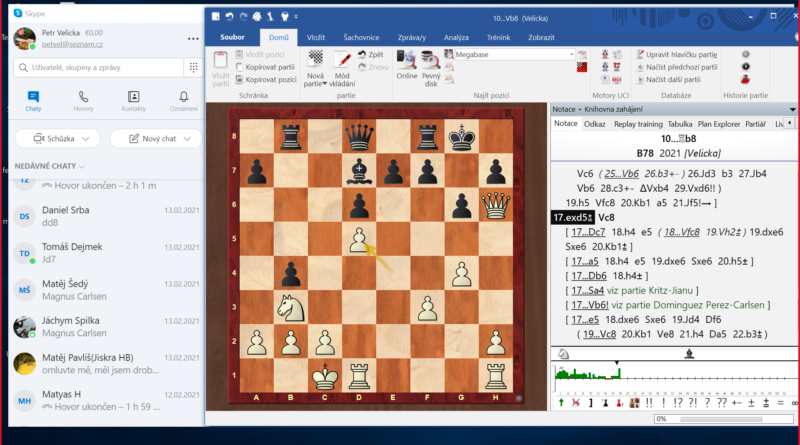Click Pevný disk search icon

point(431,60)
